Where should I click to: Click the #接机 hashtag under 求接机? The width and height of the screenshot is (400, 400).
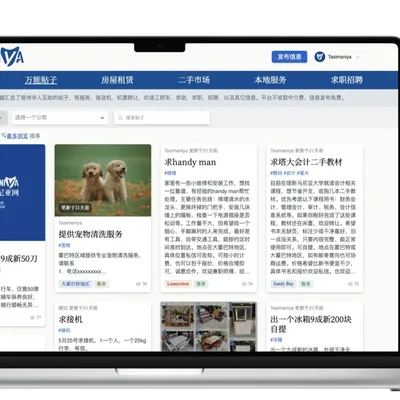(x=64, y=330)
